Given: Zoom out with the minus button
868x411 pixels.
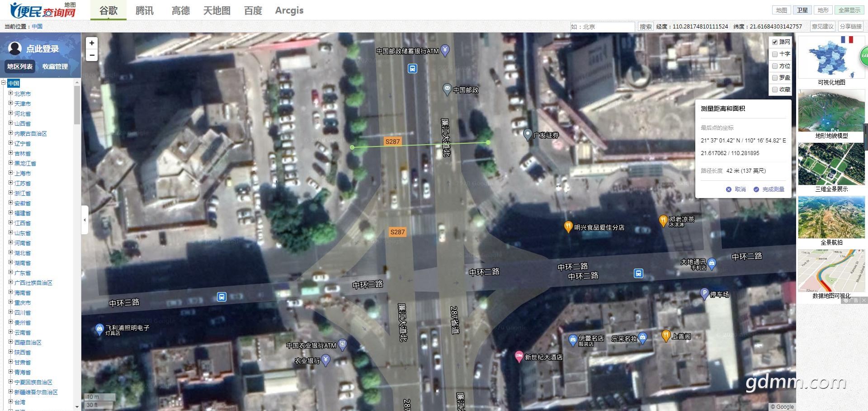Looking at the screenshot, I should click(92, 55).
